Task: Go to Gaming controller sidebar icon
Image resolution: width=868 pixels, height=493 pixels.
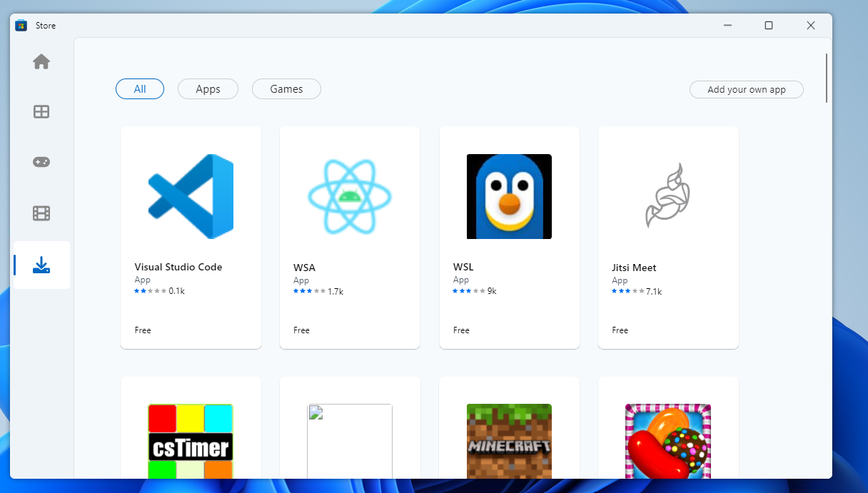Action: [x=41, y=162]
